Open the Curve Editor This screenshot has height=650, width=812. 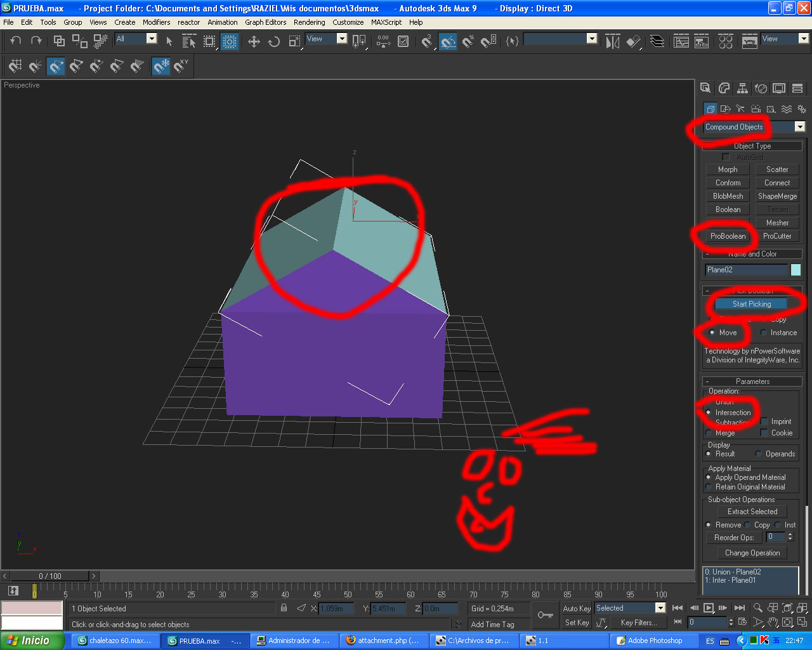click(681, 41)
